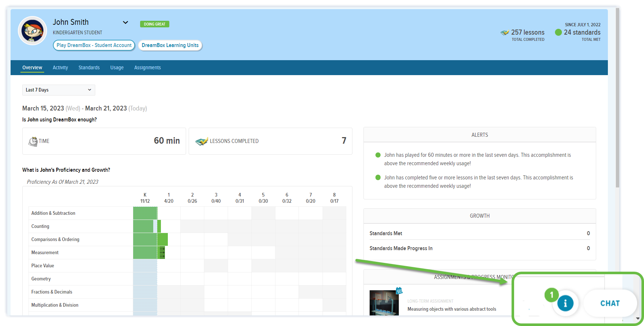Open the student name dropdown chevron

pyautogui.click(x=126, y=22)
